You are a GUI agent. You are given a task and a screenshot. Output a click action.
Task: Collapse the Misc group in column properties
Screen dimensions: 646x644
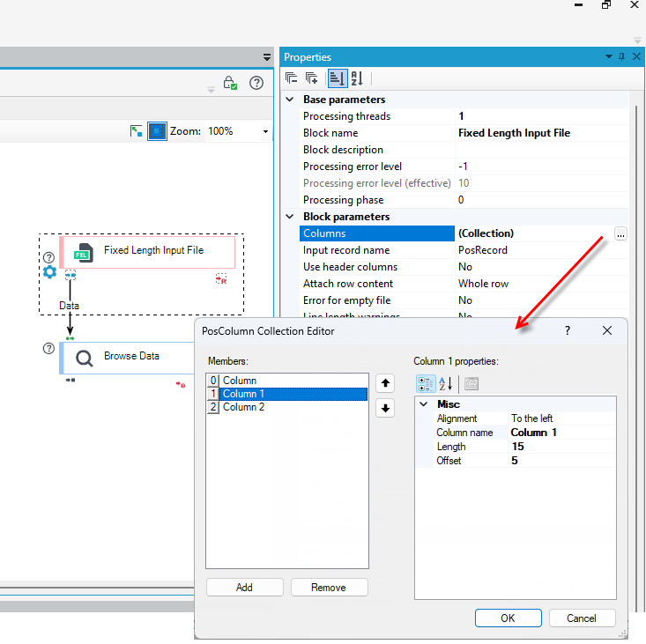[424, 404]
